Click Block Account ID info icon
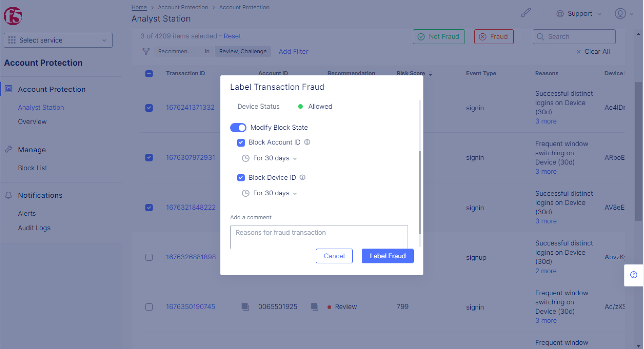Screen dimensions: 644x349 [x=307, y=142]
